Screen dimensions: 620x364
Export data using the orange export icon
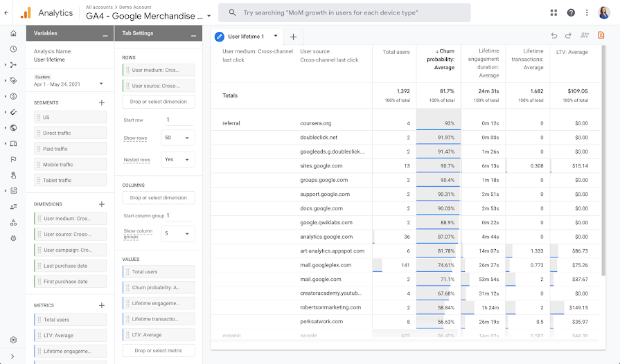[x=601, y=35]
